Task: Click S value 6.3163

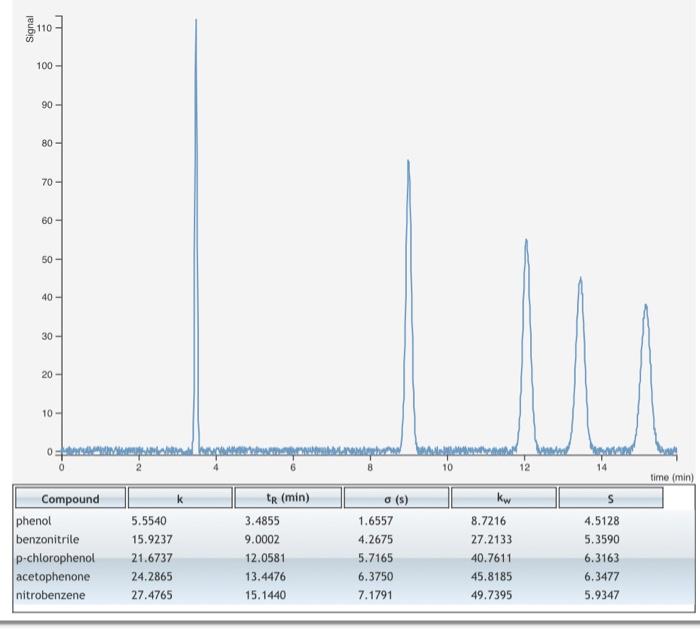Action: pos(602,558)
